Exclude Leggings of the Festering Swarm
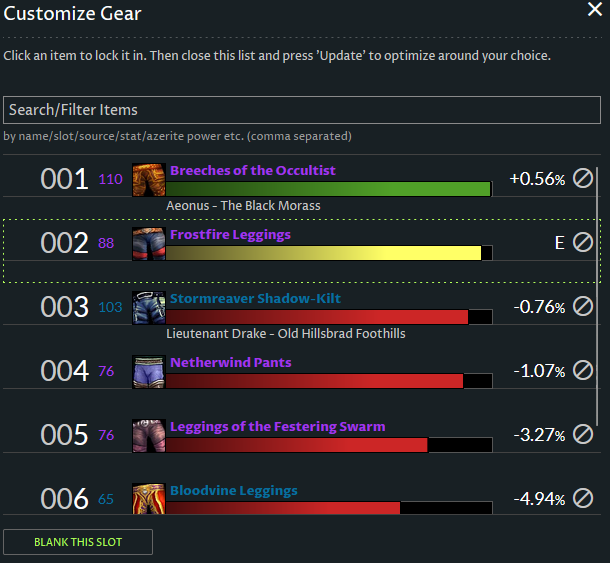 tap(582, 435)
